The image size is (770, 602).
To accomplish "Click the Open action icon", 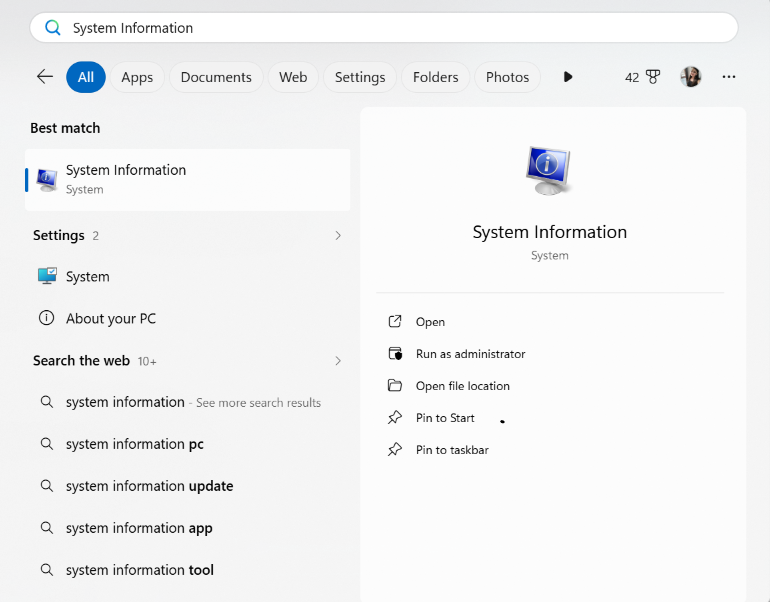I will click(395, 322).
